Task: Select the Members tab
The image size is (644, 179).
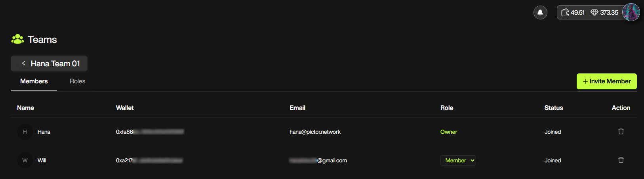Action: tap(34, 81)
